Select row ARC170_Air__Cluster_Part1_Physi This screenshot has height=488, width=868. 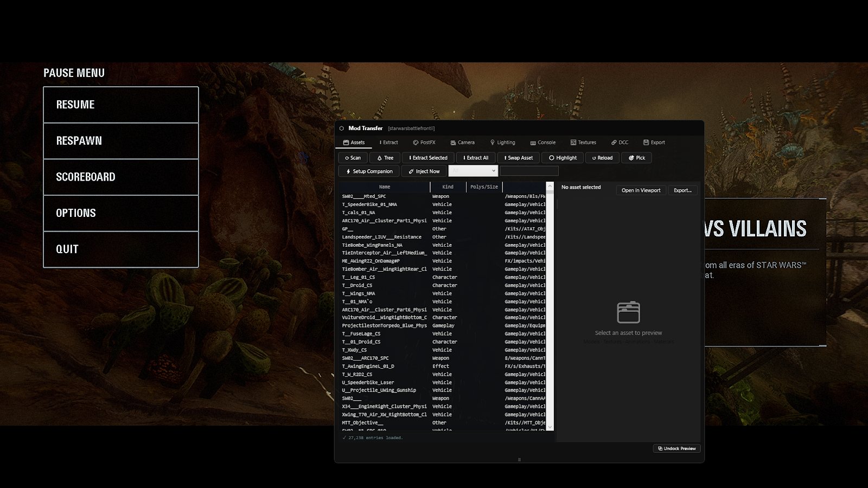tap(443, 221)
